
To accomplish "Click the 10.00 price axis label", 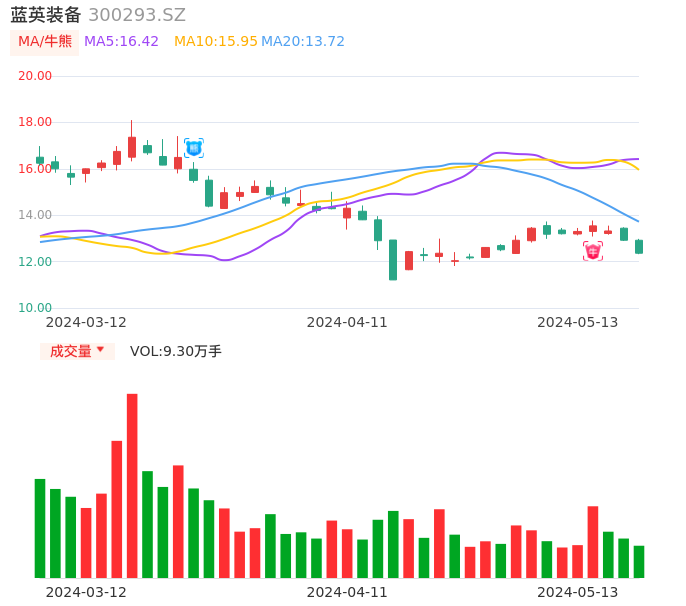I will [35, 308].
